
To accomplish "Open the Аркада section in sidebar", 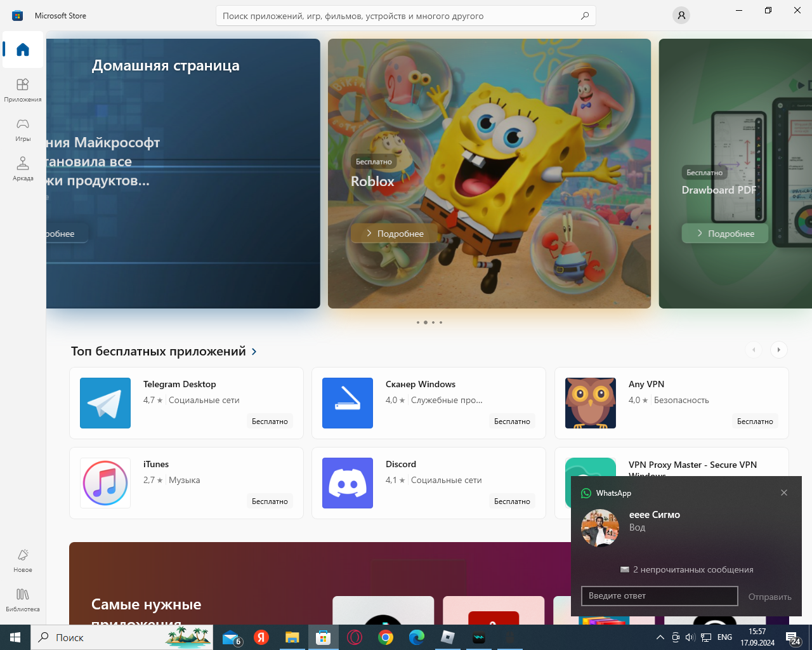I will click(x=23, y=169).
